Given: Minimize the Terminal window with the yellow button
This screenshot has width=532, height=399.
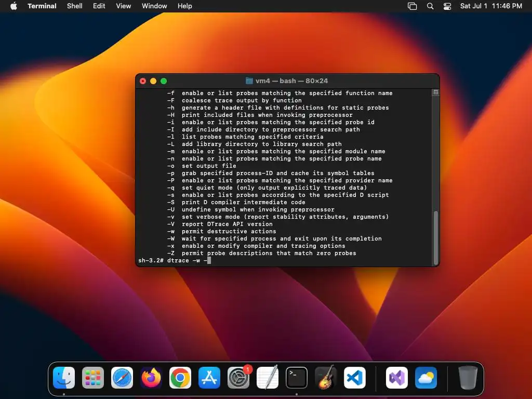Looking at the screenshot, I should coord(153,81).
